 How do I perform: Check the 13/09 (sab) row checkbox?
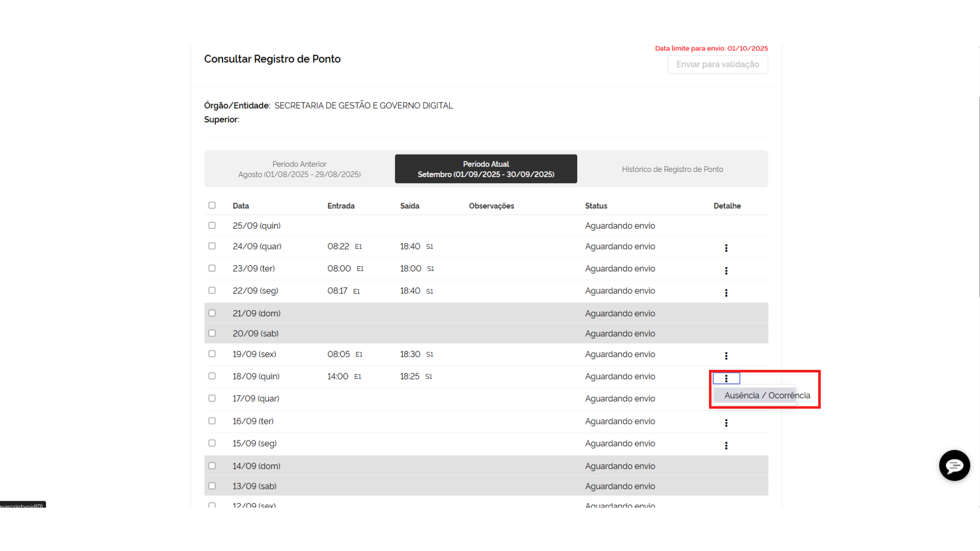coord(212,486)
